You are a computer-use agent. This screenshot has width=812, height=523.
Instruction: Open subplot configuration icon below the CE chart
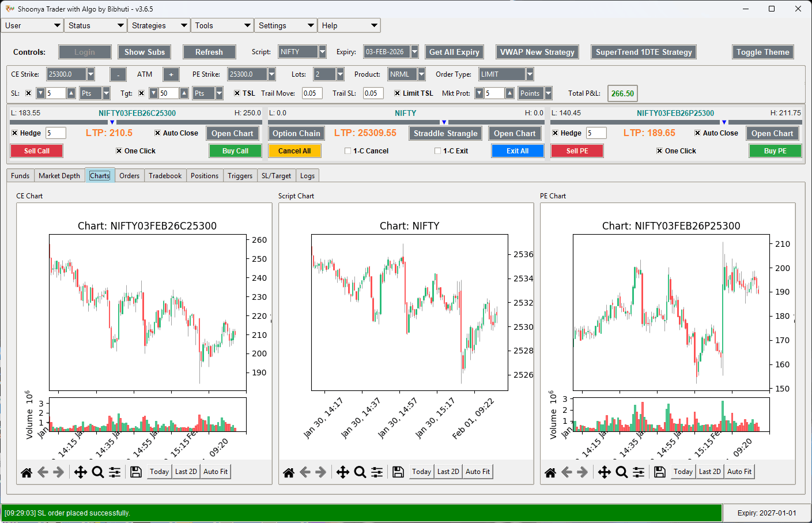click(x=115, y=472)
